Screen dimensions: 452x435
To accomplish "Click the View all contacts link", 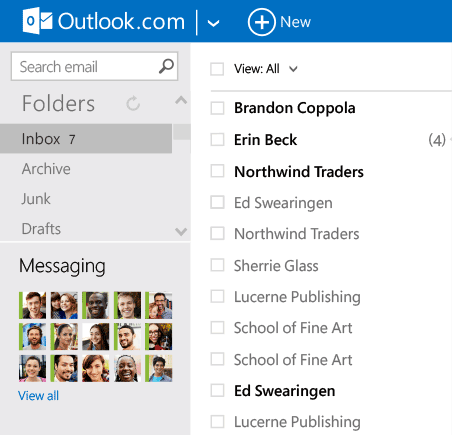I will [38, 396].
